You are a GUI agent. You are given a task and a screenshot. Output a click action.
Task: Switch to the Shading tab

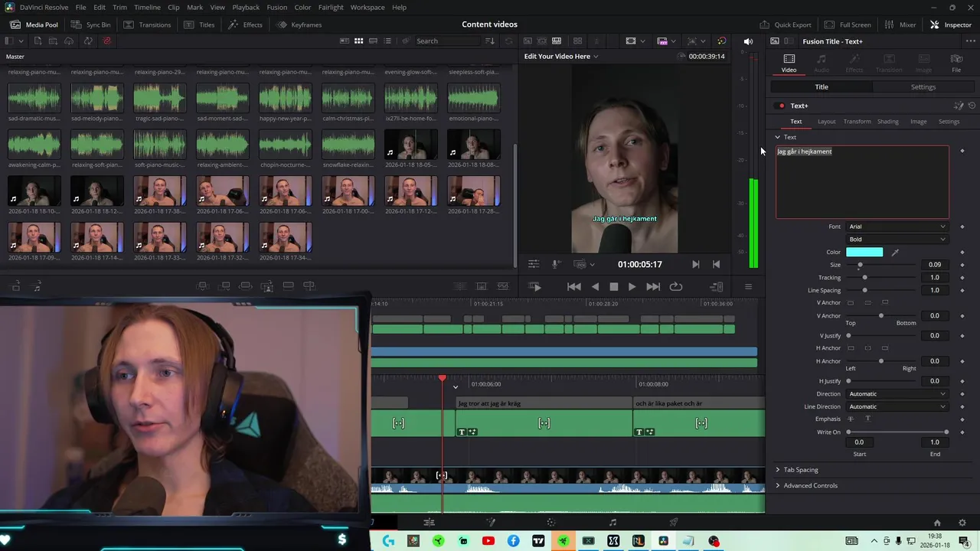pyautogui.click(x=887, y=121)
